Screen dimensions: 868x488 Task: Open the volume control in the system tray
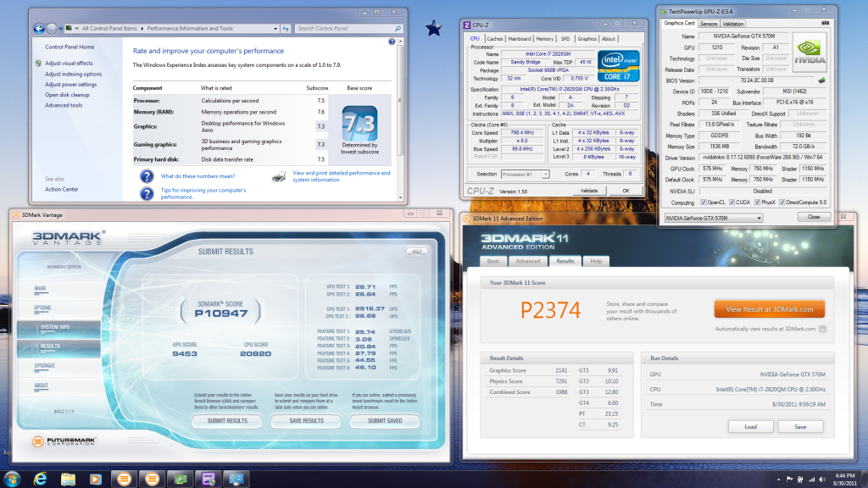tap(821, 480)
